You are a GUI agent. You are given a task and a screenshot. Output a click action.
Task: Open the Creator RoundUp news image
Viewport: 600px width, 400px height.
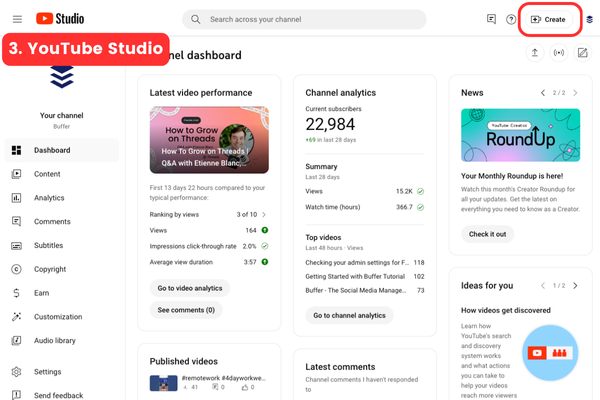click(520, 135)
